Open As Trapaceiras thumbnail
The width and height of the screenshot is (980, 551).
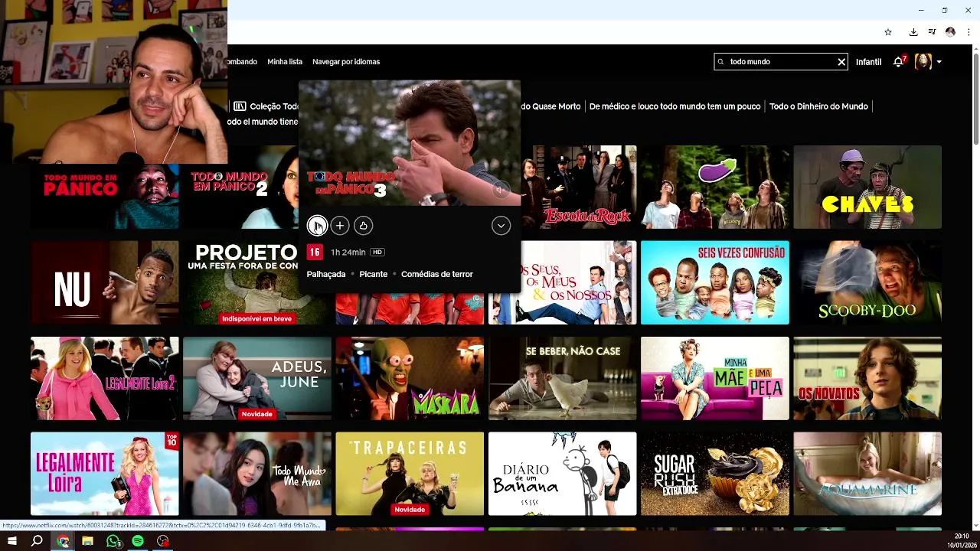tap(410, 474)
